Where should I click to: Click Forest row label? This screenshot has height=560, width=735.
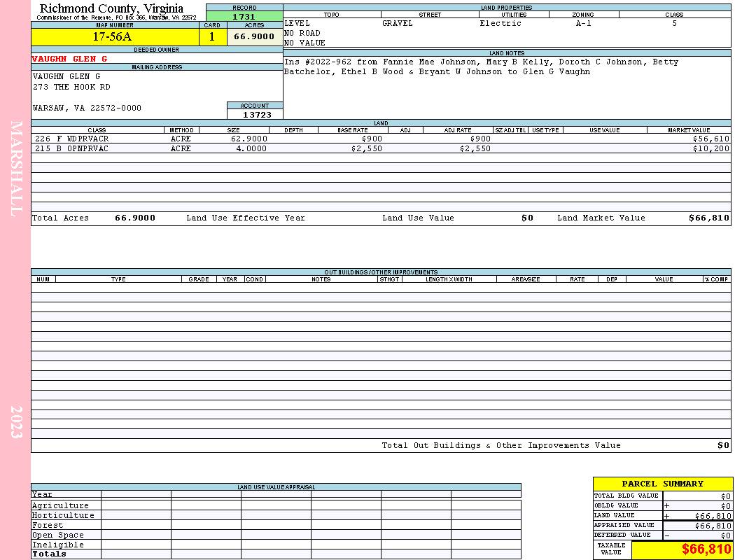click(48, 525)
